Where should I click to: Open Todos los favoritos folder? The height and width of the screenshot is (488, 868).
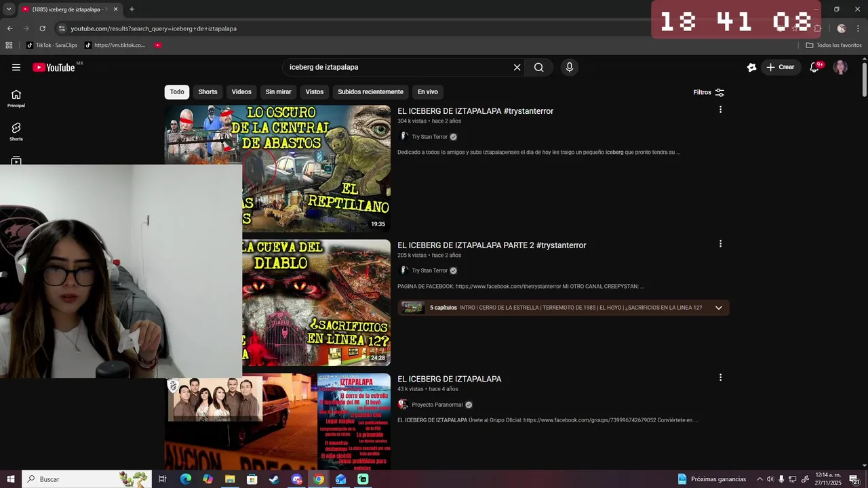(x=833, y=45)
